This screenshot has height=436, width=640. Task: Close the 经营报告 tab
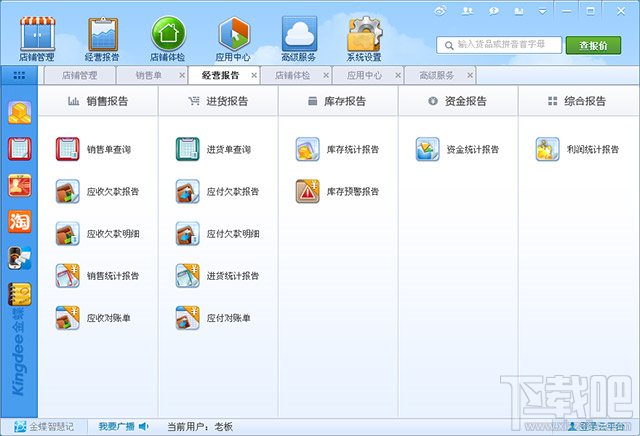254,76
